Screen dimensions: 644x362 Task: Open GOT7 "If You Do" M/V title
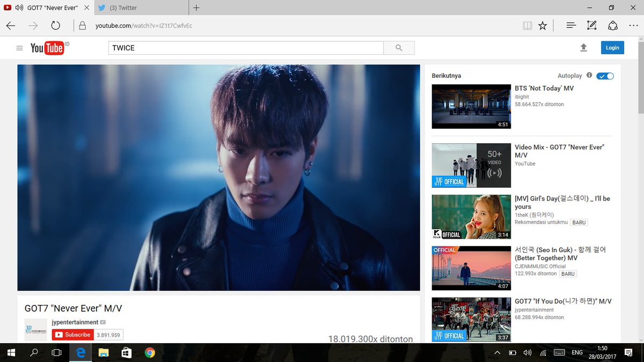pyautogui.click(x=563, y=301)
